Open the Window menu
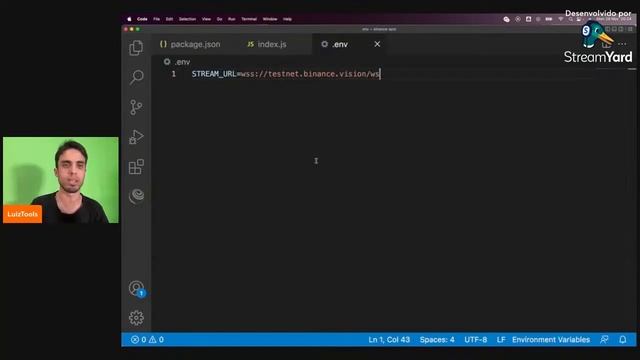The width and height of the screenshot is (640, 360). point(270,19)
